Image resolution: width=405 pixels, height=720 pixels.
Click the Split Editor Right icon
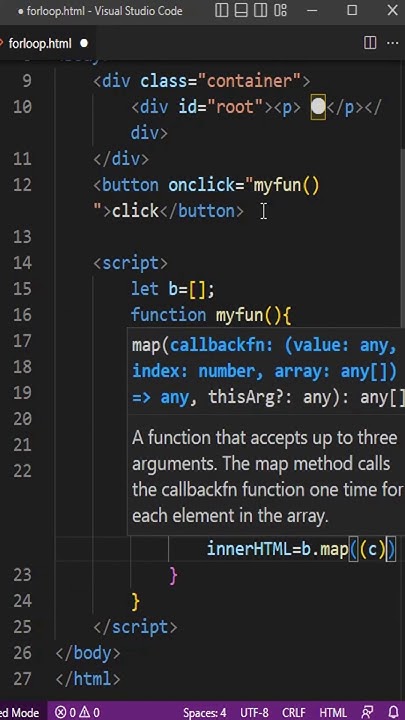point(370,43)
